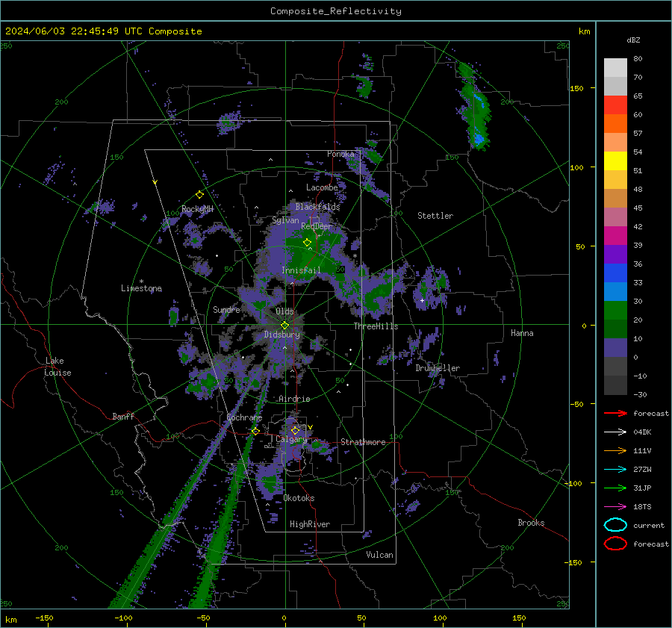This screenshot has height=628, width=672.
Task: Click the magenta 18TS arrow legend icon
Action: pos(615,507)
